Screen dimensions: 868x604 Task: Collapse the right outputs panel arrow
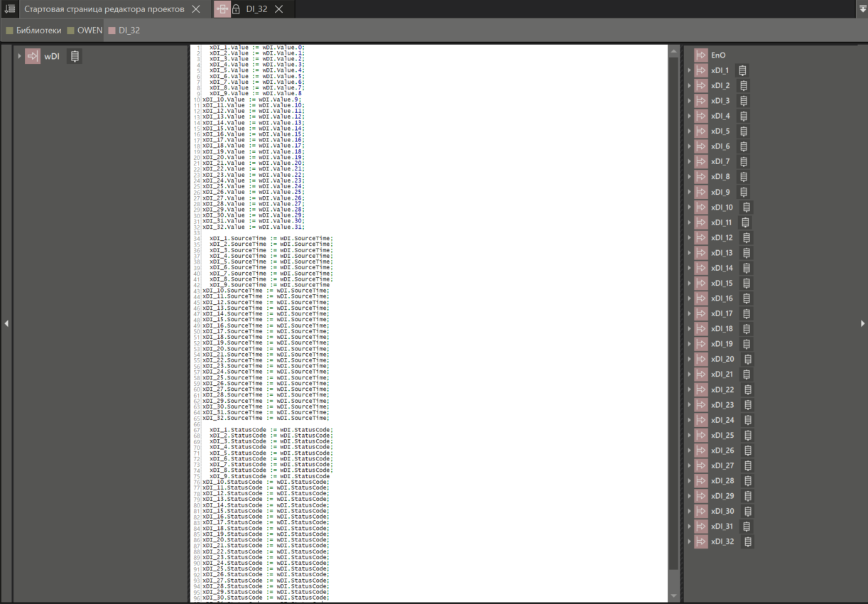(863, 323)
